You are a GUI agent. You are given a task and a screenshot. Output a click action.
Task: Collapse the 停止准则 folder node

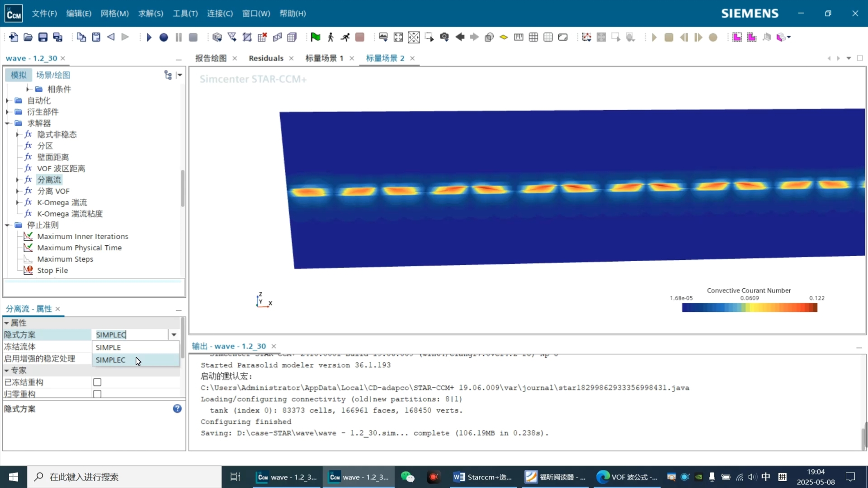click(8, 225)
